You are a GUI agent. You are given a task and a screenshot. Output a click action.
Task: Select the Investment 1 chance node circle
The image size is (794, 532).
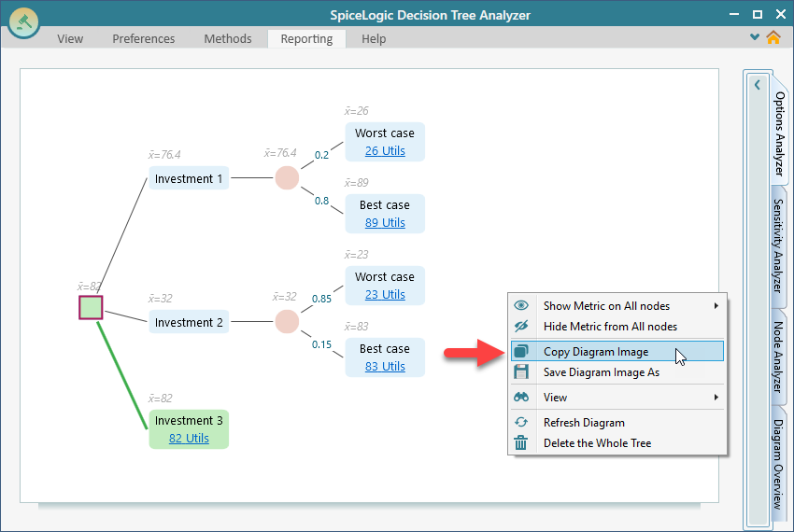(x=287, y=178)
